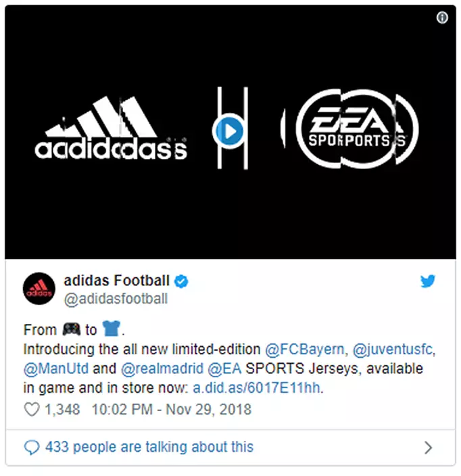Play the adidas EA Sports video
Viewport: 461px width, 476px height.
tap(230, 132)
